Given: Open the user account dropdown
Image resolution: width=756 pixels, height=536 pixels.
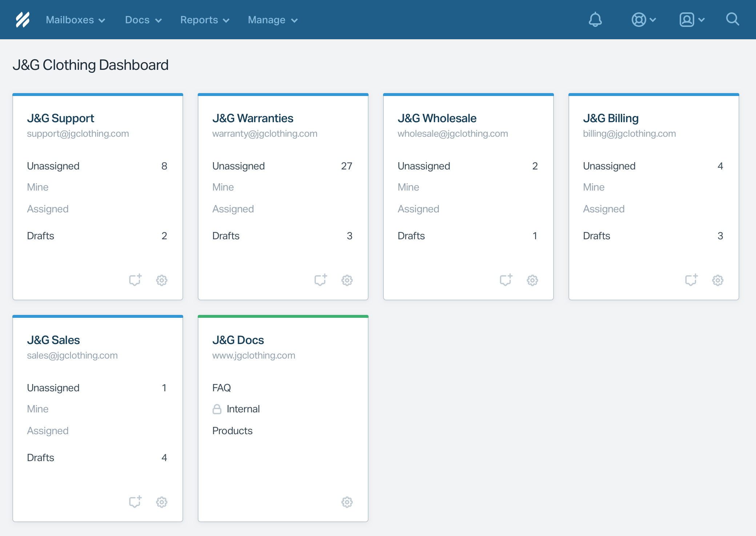Looking at the screenshot, I should click(692, 20).
